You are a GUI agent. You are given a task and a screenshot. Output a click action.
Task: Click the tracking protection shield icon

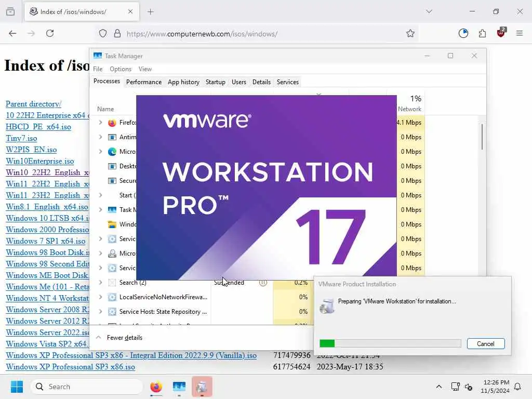coord(103,33)
